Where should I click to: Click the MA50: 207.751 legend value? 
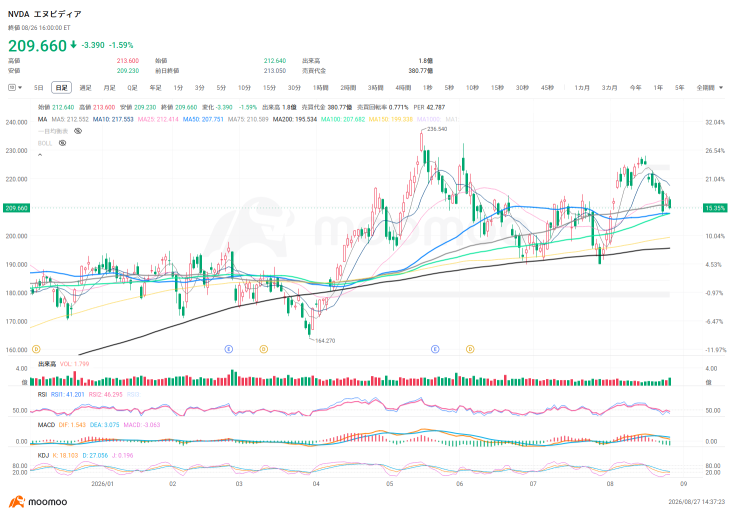tap(203, 119)
